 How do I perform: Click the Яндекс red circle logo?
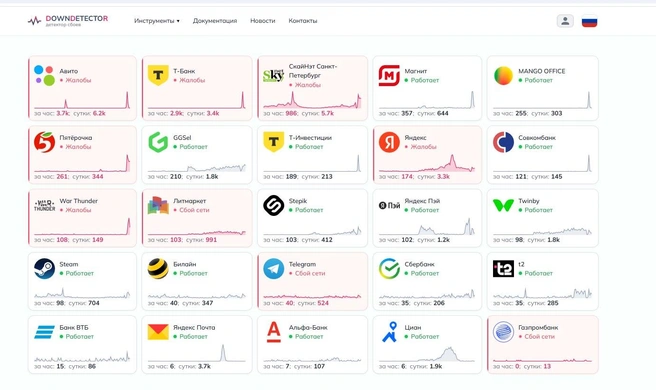[x=389, y=142]
